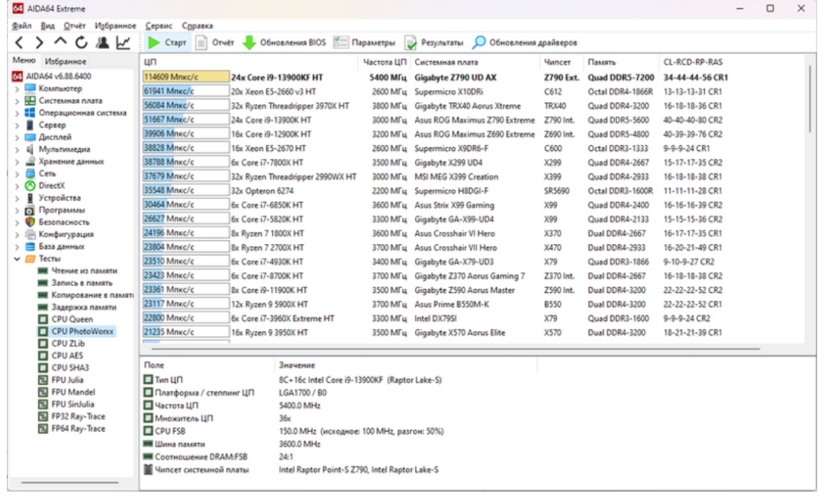Select AIDA64 v6.88.6400 root item
The image size is (824, 504).
(52, 77)
